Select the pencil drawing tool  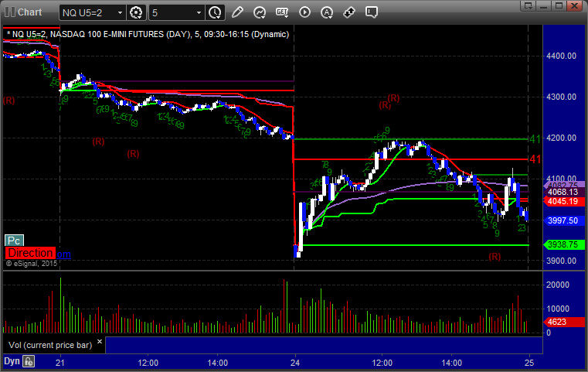[x=237, y=12]
